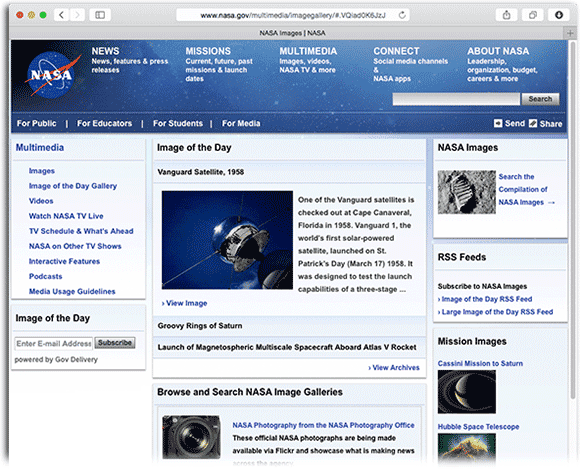The width and height of the screenshot is (580, 470).
Task: Open the NEWS menu
Action: pos(105,51)
